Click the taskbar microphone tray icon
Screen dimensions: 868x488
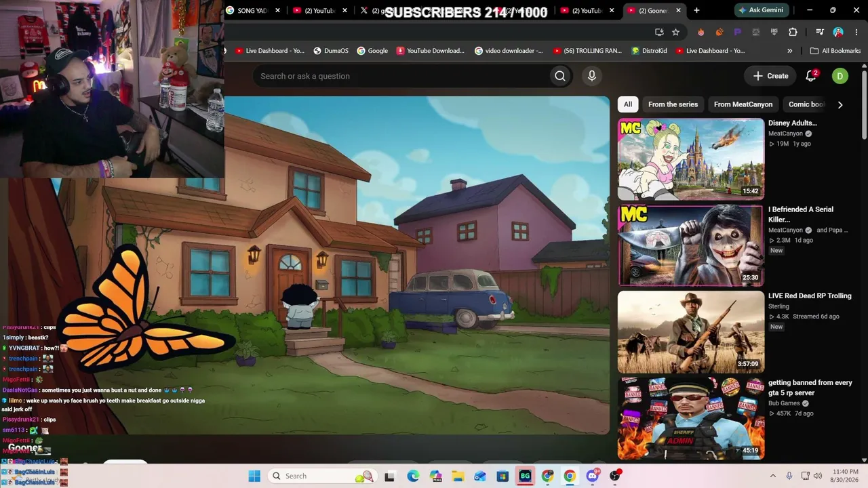click(789, 476)
